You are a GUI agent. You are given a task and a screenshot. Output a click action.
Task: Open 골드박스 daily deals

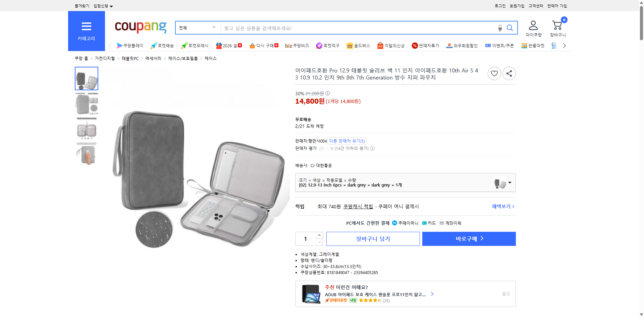click(x=358, y=45)
